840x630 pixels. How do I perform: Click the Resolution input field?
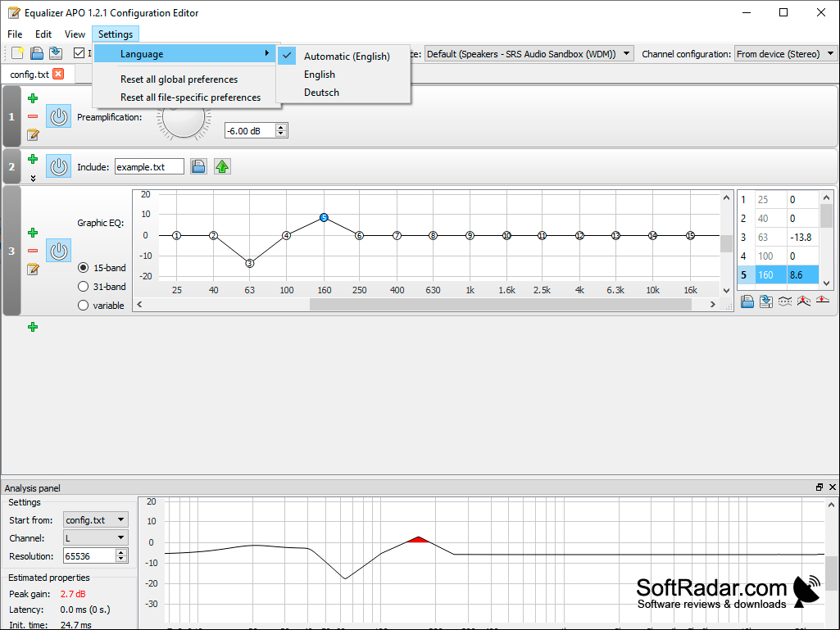[x=89, y=556]
